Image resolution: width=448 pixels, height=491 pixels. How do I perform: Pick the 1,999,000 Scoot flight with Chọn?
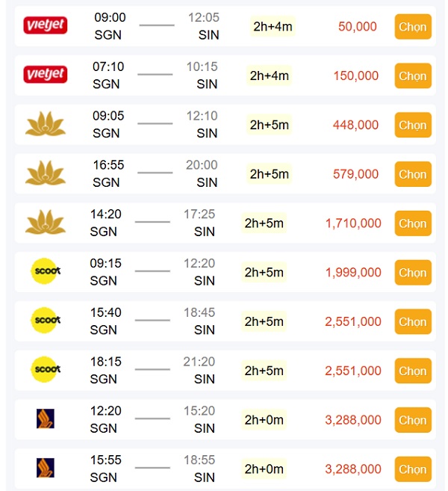tap(412, 273)
